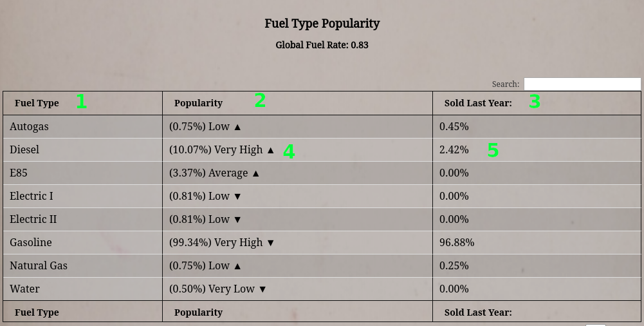
Task: Click the down arrow beside Gasoline Very High
Action: tap(270, 243)
